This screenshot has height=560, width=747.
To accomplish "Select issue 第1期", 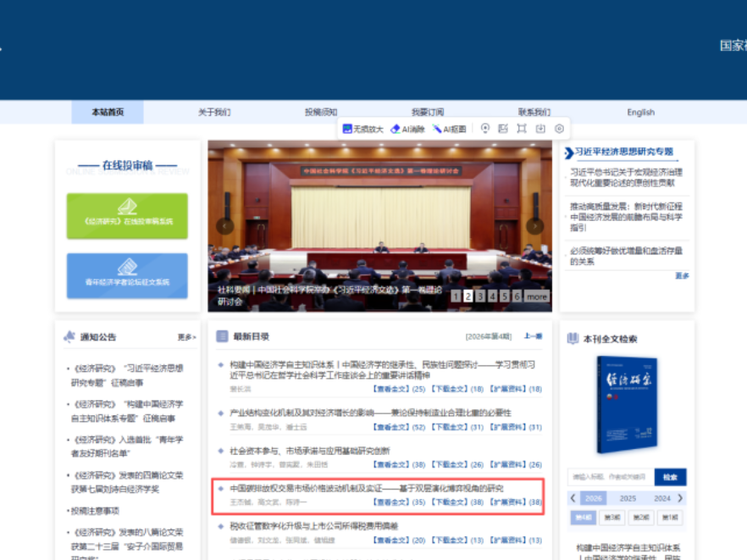I will [670, 517].
